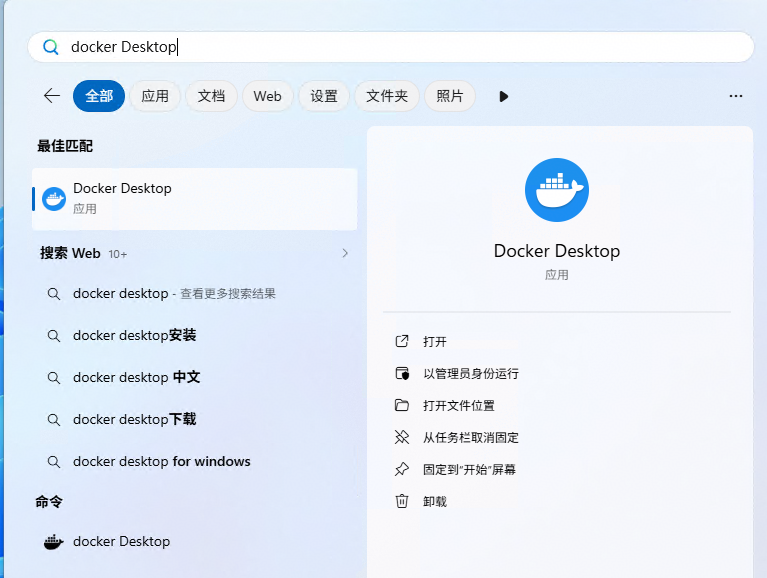This screenshot has height=578, width=767.
Task: Click search icon beside 查看更多搜索结果
Action: coord(54,294)
